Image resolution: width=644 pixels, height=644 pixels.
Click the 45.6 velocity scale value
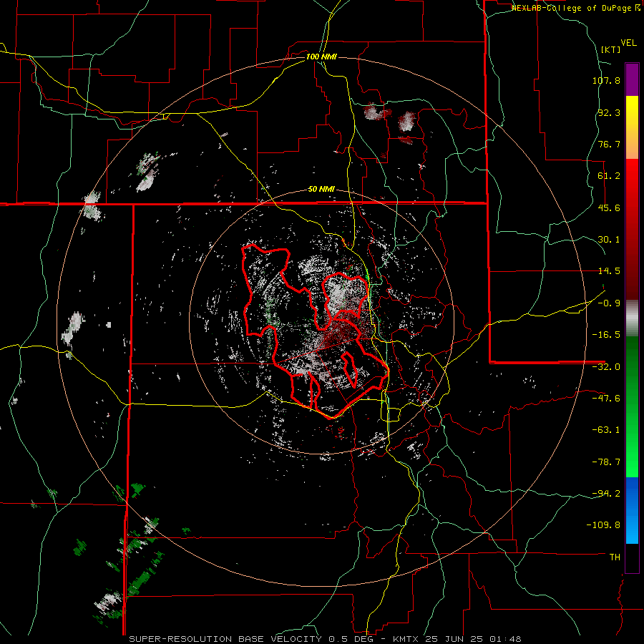(609, 208)
